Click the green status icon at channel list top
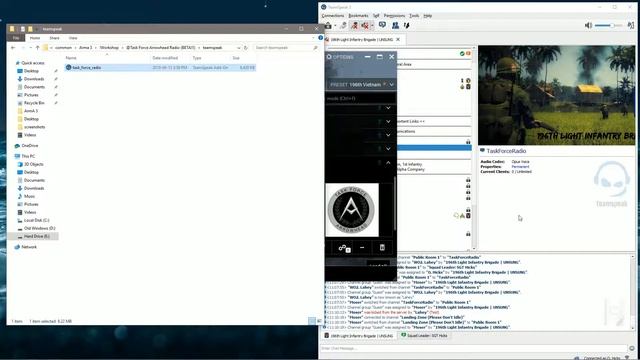The image size is (640, 360). [462, 53]
